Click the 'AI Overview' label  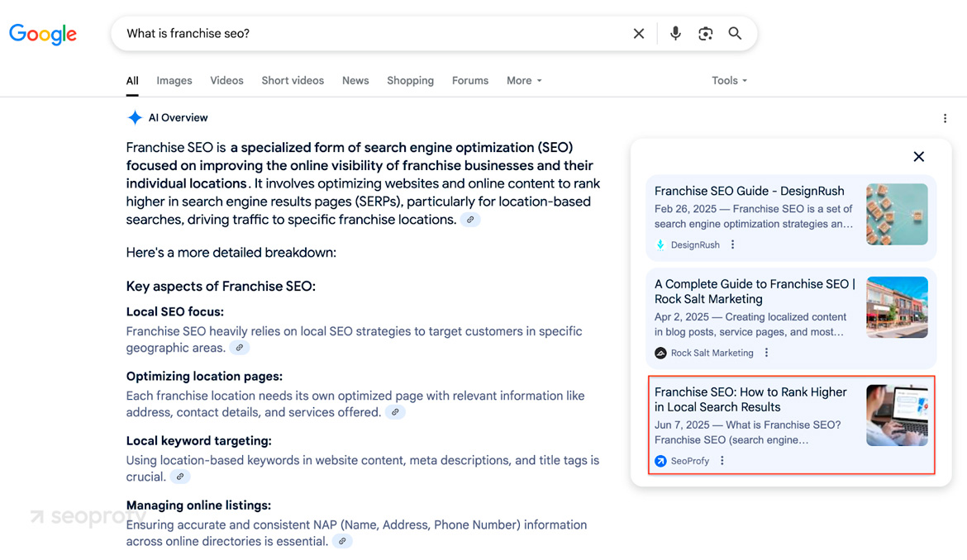pos(179,117)
